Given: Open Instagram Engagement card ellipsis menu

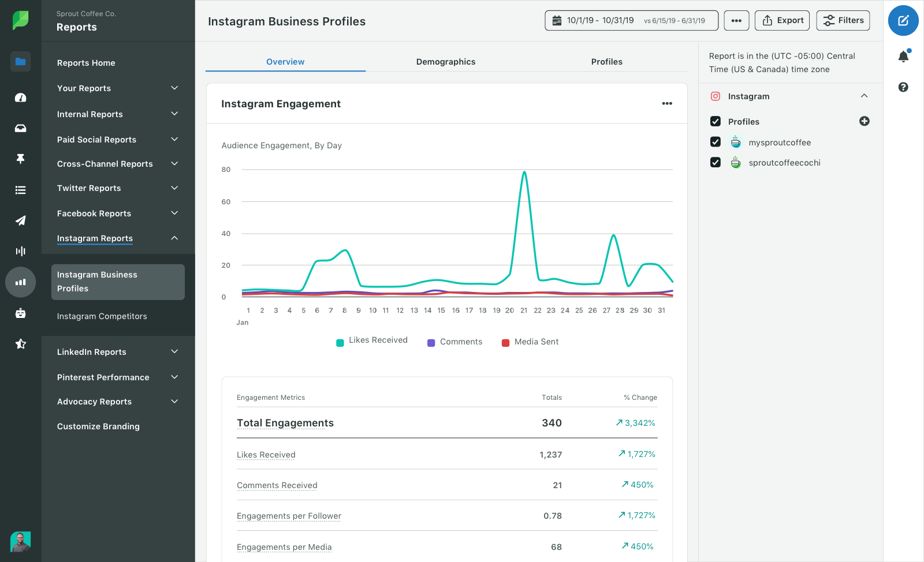Looking at the screenshot, I should [x=667, y=104].
